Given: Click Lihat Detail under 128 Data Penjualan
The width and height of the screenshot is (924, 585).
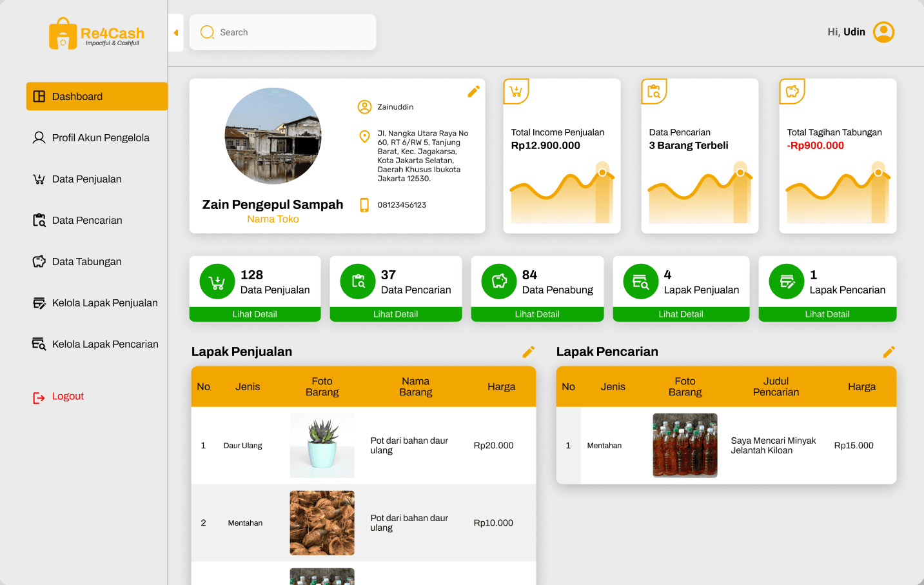Looking at the screenshot, I should click(x=255, y=314).
